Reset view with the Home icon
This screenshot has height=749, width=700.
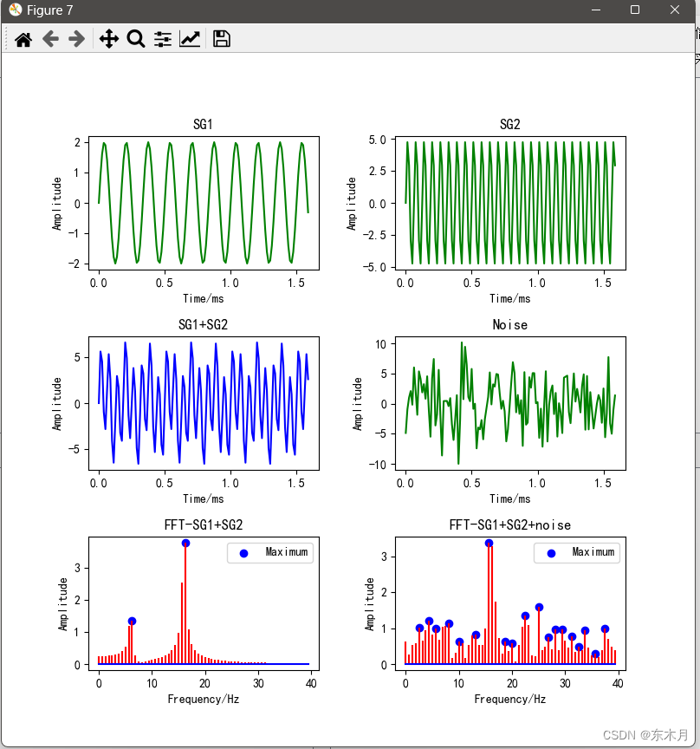[23, 39]
